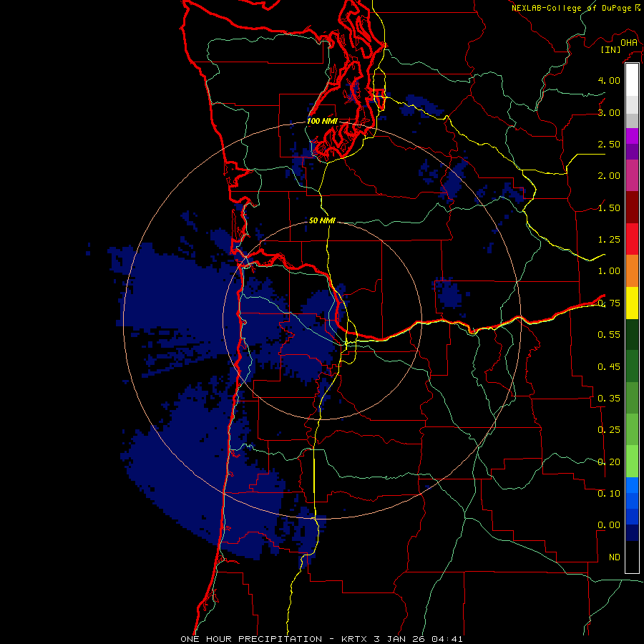Viewport: 644px width, 644px height.
Task: Click the 1.00 legend value
Action: [x=609, y=271]
